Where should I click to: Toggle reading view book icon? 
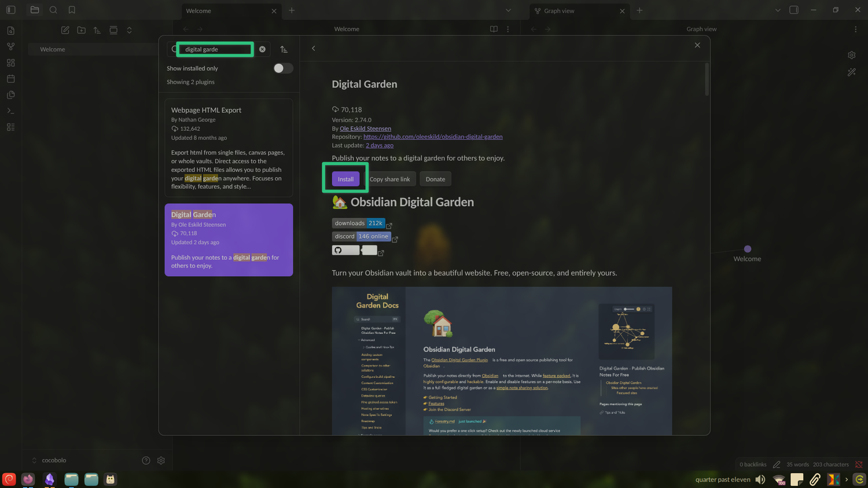tap(494, 29)
